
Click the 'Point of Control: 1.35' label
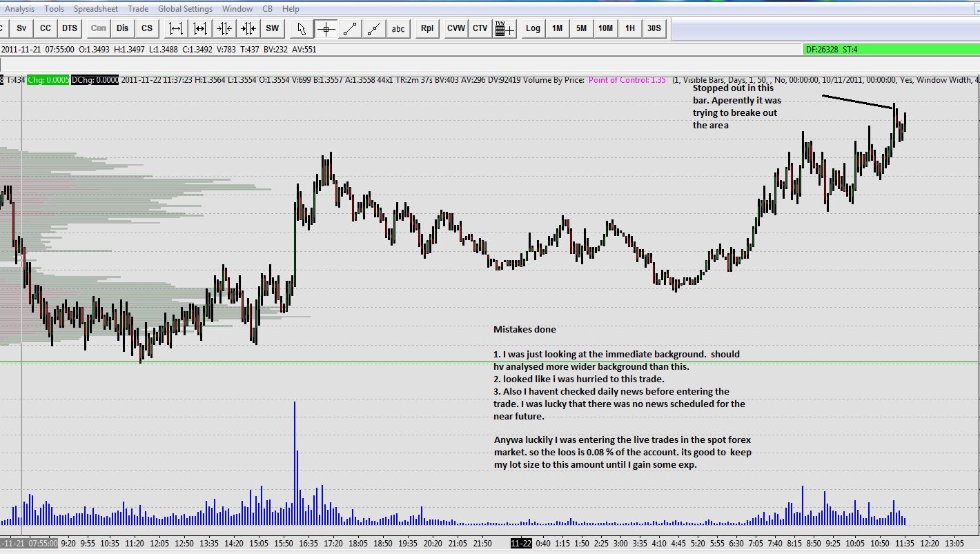click(627, 80)
